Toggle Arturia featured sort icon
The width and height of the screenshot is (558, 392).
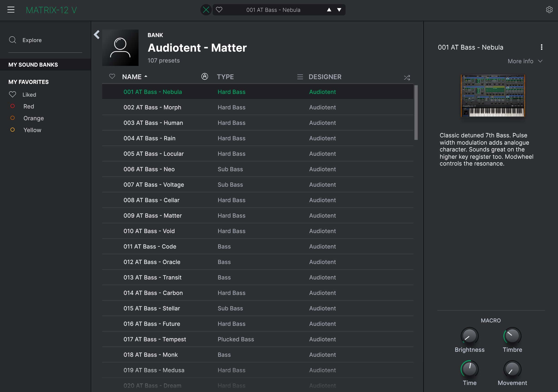click(205, 76)
